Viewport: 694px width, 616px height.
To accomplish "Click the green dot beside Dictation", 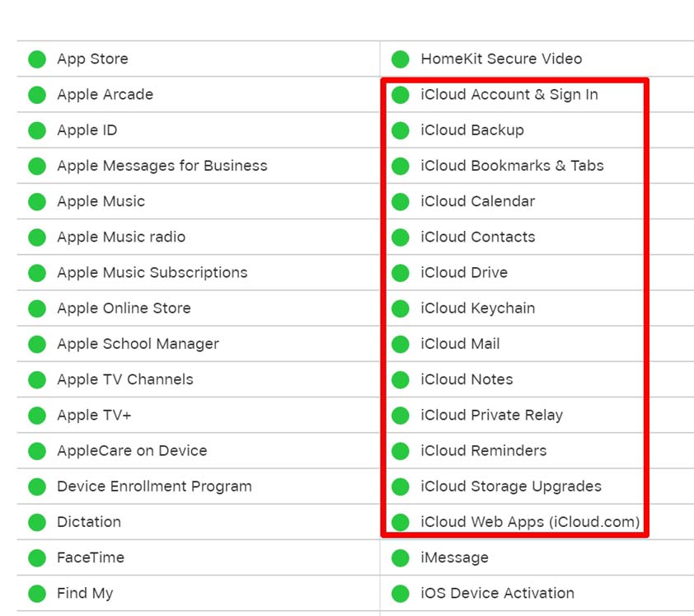I will pos(37,522).
